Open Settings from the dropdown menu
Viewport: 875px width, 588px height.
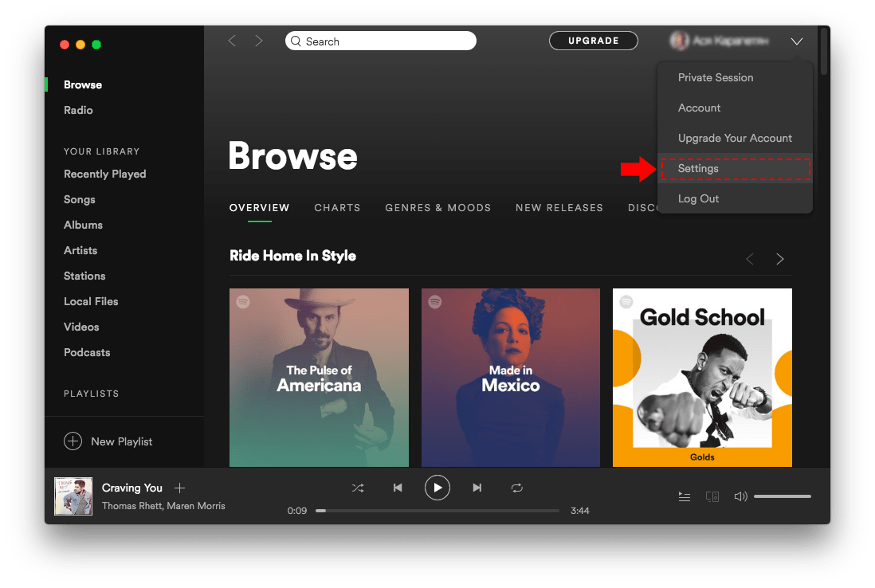point(735,168)
